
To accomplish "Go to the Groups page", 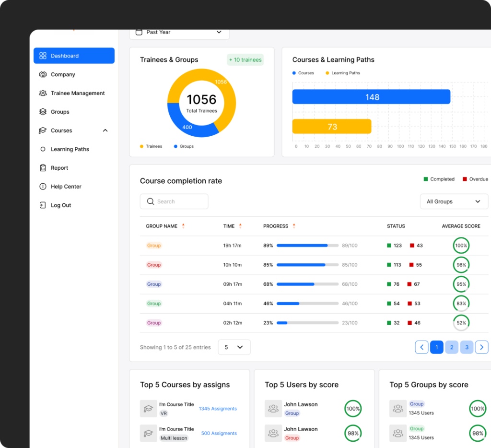I will click(x=60, y=112).
